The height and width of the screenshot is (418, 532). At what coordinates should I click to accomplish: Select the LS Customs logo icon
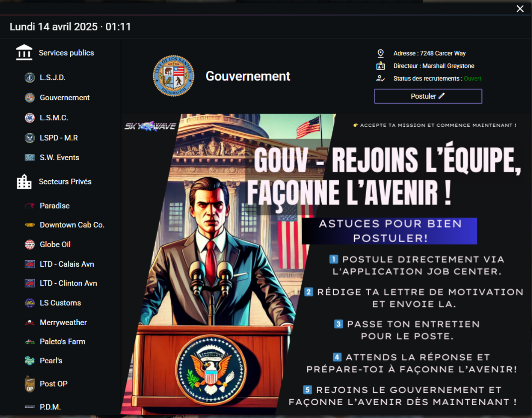click(30, 303)
